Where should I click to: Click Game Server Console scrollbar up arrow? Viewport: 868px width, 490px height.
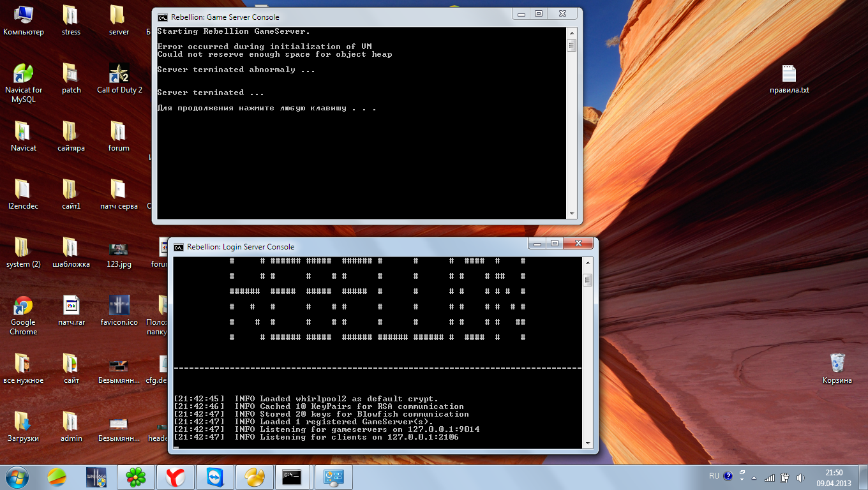point(572,32)
